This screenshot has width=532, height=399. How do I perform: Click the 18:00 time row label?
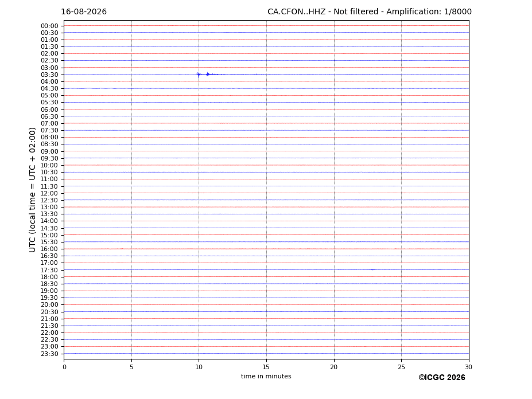point(49,277)
